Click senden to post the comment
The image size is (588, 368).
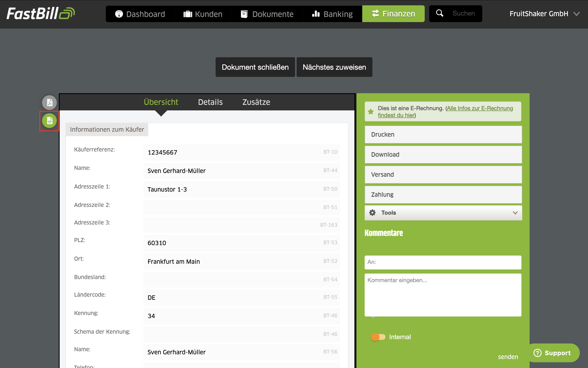508,357
